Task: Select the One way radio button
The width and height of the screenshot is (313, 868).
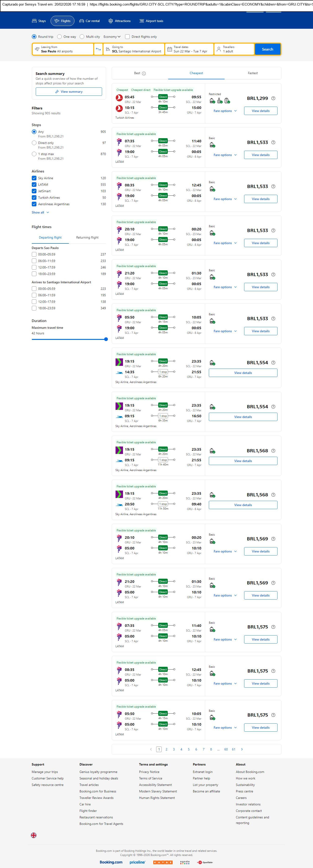Action: click(x=59, y=37)
